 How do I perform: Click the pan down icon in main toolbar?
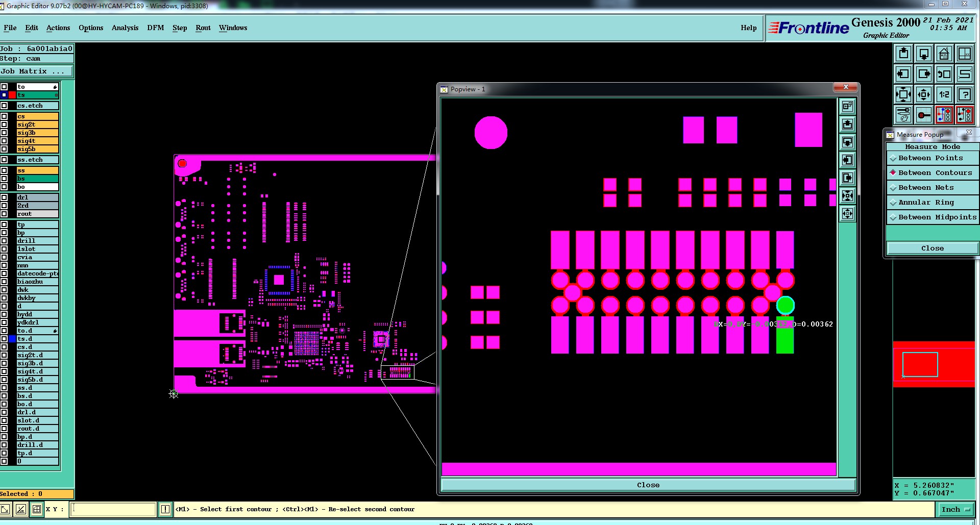pos(924,54)
